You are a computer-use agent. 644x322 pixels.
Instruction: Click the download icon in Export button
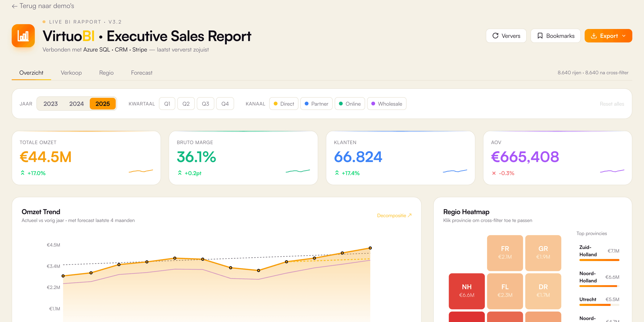pyautogui.click(x=594, y=36)
